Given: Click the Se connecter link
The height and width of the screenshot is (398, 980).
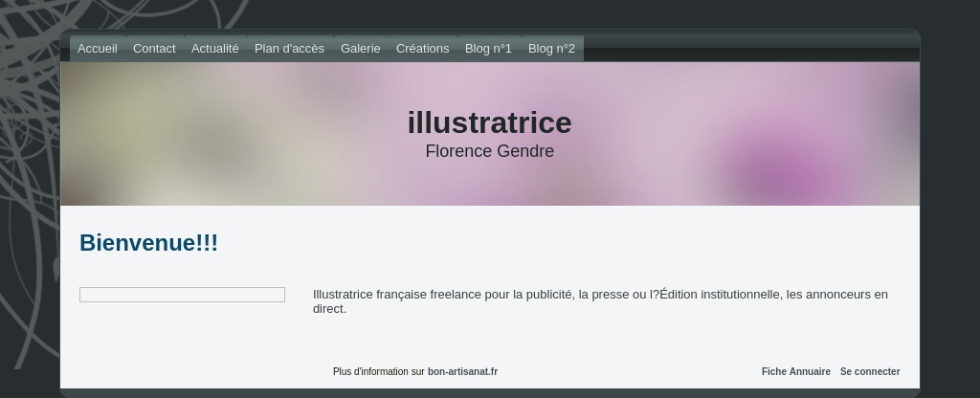Looking at the screenshot, I should coord(870,371).
